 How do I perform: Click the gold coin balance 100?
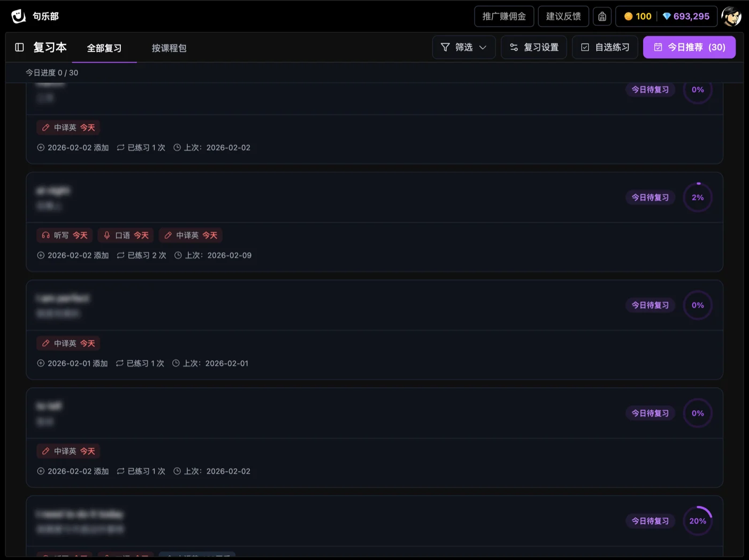click(637, 17)
